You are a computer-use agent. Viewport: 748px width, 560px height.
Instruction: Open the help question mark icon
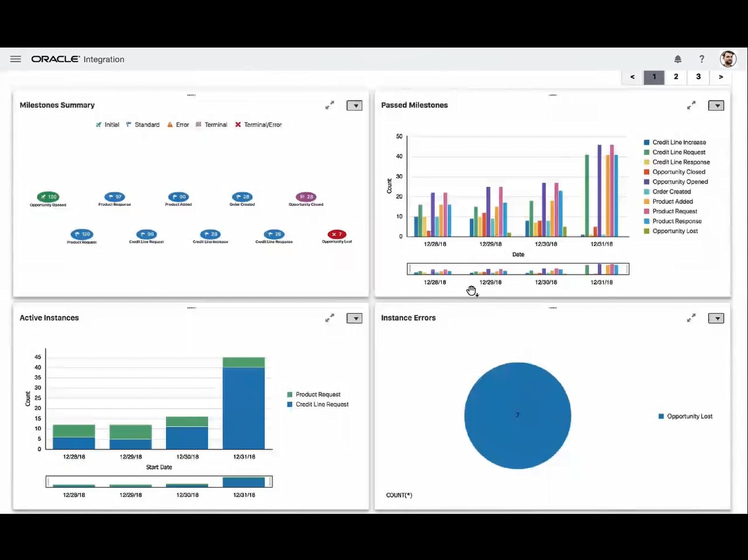702,59
